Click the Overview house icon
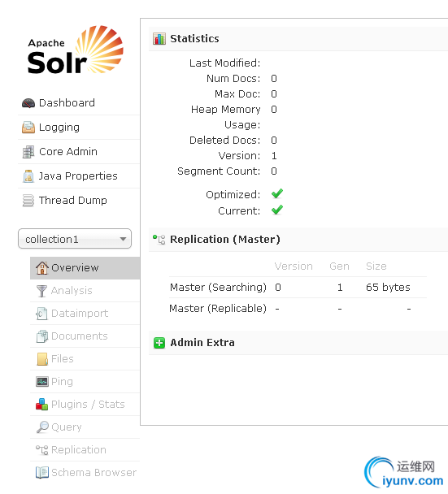This screenshot has height=494, width=448. (42, 268)
